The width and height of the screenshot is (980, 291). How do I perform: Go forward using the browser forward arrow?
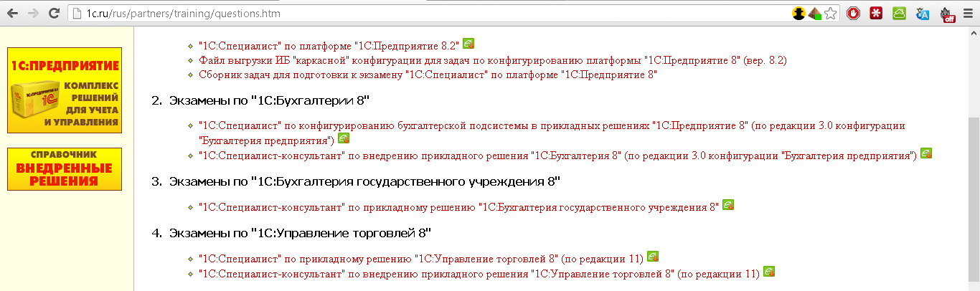[32, 14]
